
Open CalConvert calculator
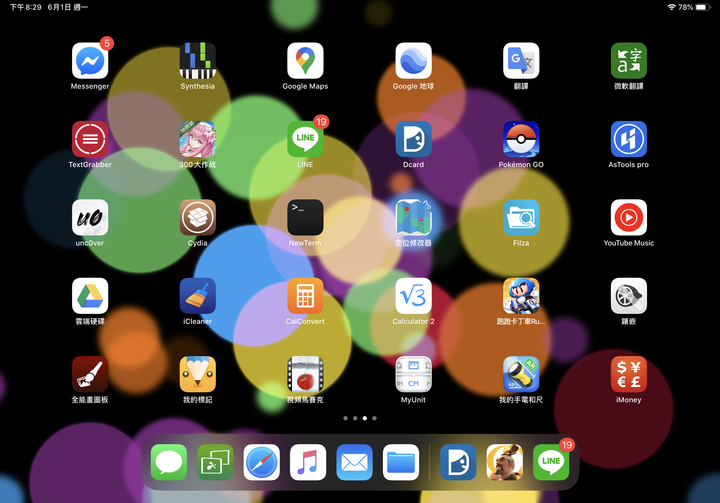(x=305, y=296)
